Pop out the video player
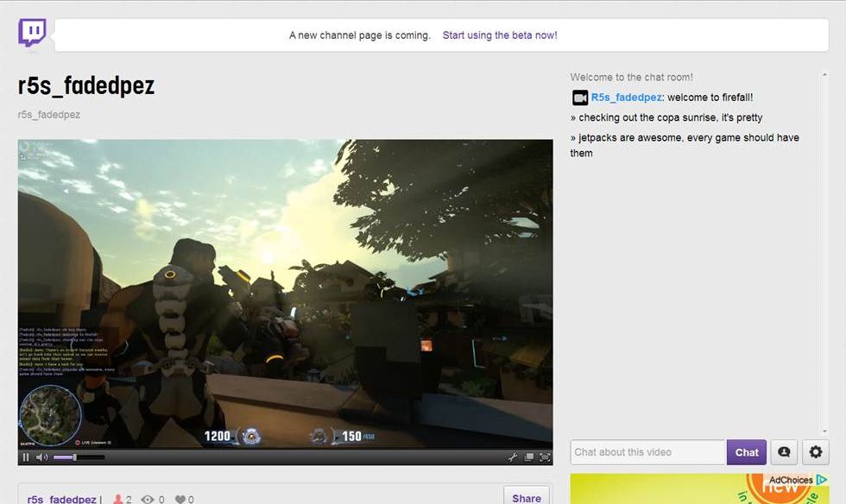Image resolution: width=846 pixels, height=504 pixels. click(528, 457)
